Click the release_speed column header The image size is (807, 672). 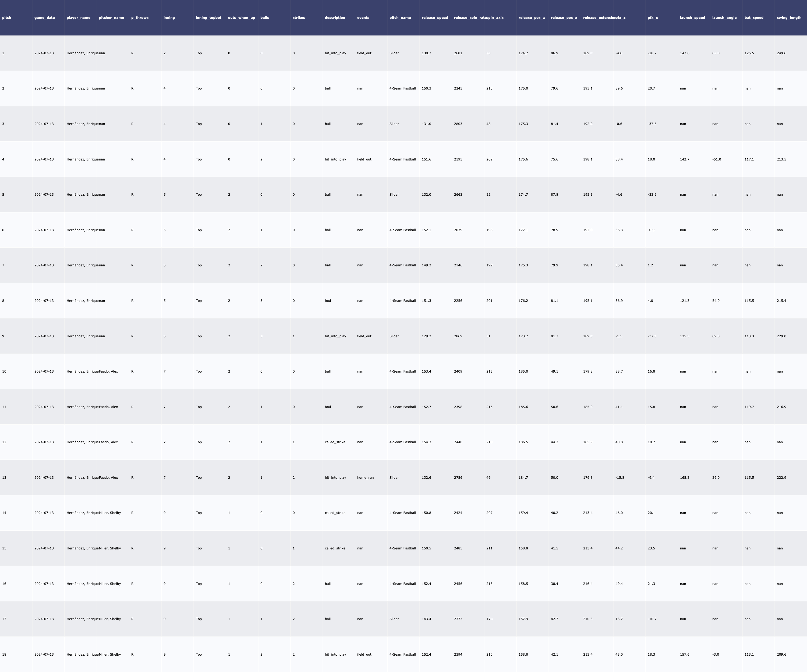pos(435,18)
